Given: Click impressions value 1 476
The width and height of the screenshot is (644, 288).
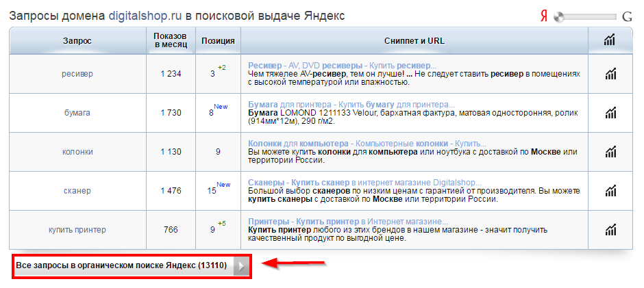Looking at the screenshot, I should 171,191.
